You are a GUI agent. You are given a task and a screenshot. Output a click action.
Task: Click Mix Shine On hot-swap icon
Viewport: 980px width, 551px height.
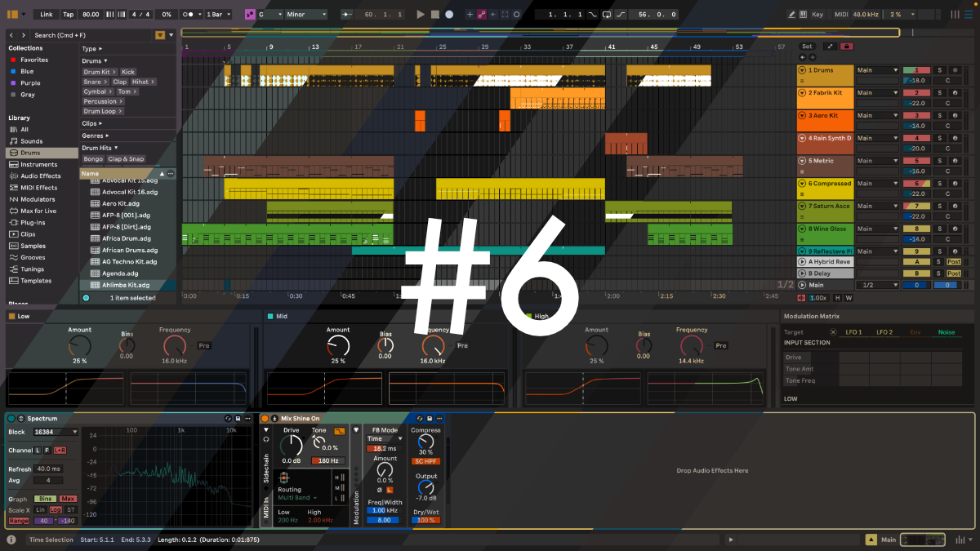click(x=421, y=419)
